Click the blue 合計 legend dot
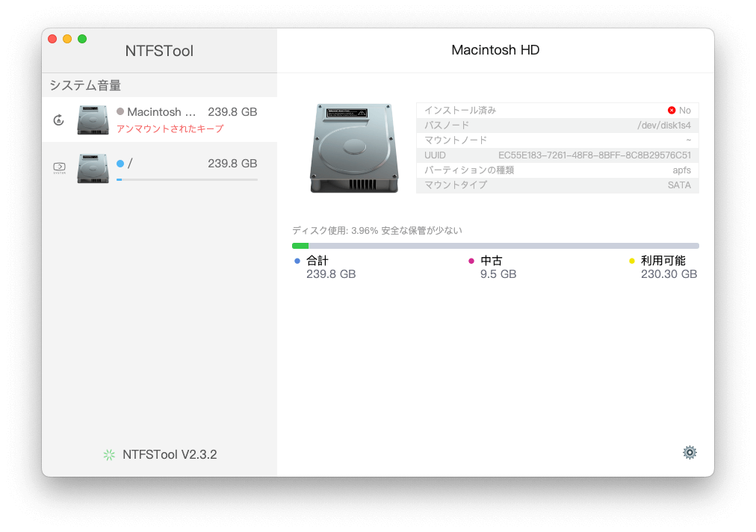Image resolution: width=756 pixels, height=532 pixels. coord(297,261)
